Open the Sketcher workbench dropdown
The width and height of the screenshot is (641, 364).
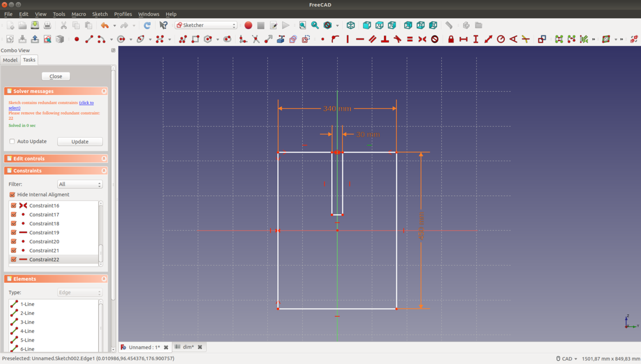click(206, 25)
